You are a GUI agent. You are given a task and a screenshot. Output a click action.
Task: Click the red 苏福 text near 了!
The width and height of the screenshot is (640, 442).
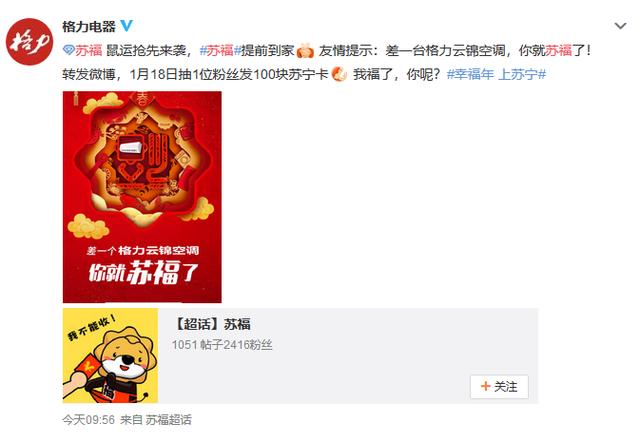point(558,51)
